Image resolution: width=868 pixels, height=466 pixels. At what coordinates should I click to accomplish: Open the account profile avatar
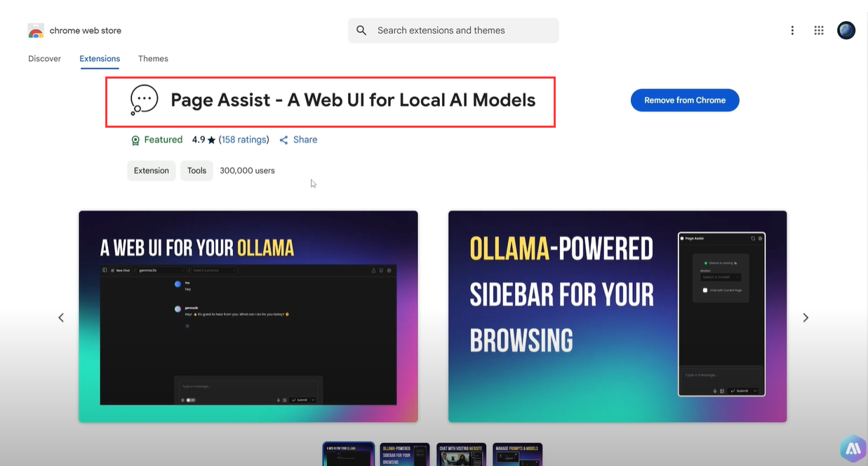846,30
